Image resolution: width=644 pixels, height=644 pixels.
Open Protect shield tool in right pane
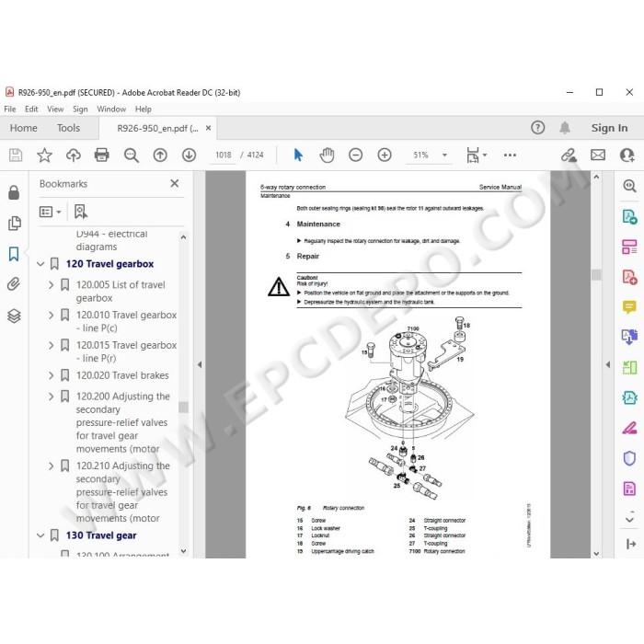point(629,458)
